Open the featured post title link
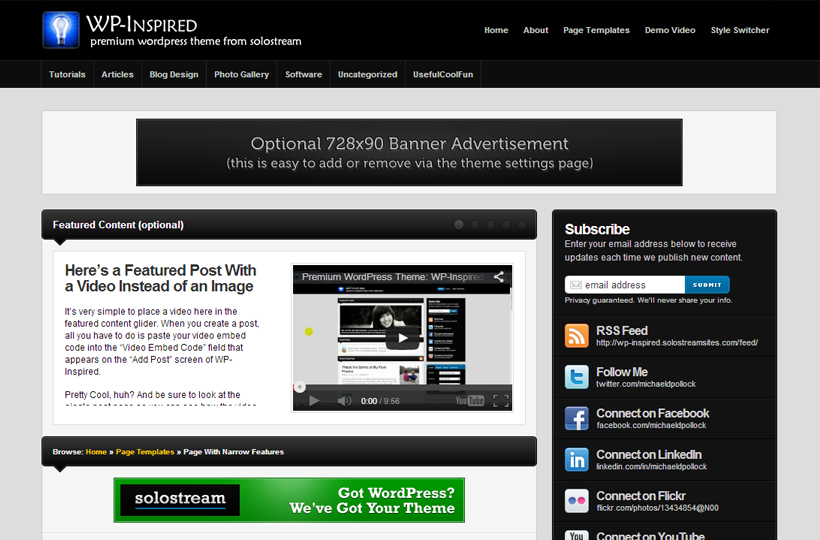 click(x=161, y=278)
